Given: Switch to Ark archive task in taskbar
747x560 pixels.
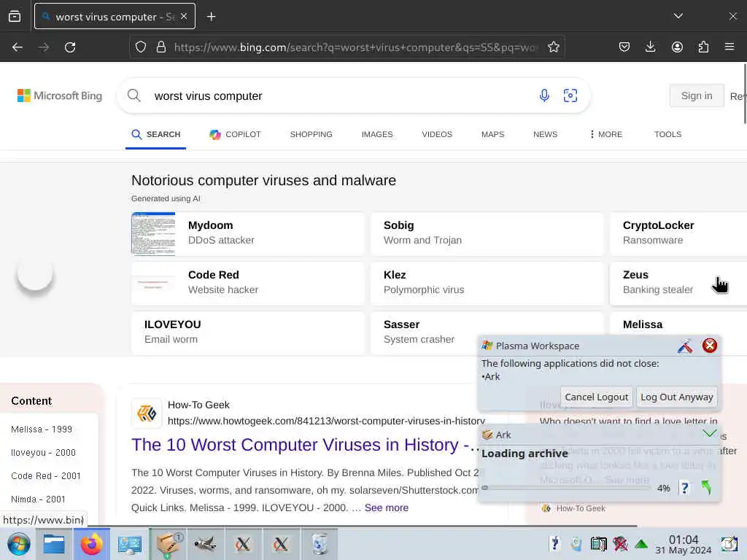Looking at the screenshot, I should click(x=168, y=544).
